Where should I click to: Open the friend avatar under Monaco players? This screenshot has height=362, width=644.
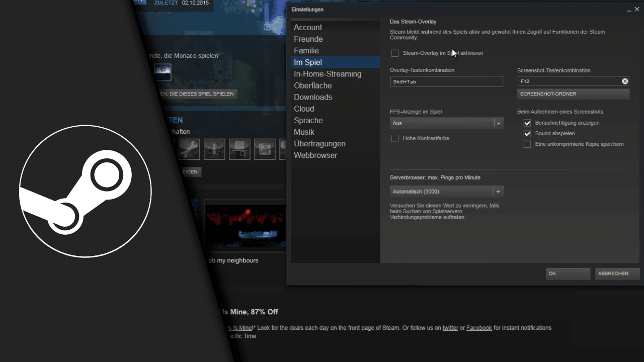(x=163, y=71)
